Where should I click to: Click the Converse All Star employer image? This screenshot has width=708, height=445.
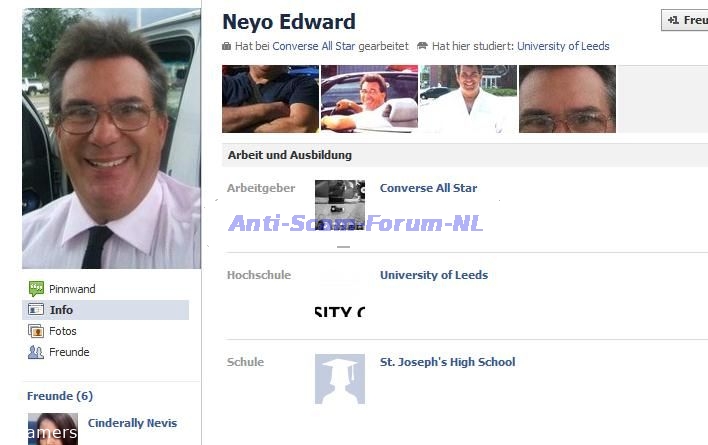click(340, 205)
